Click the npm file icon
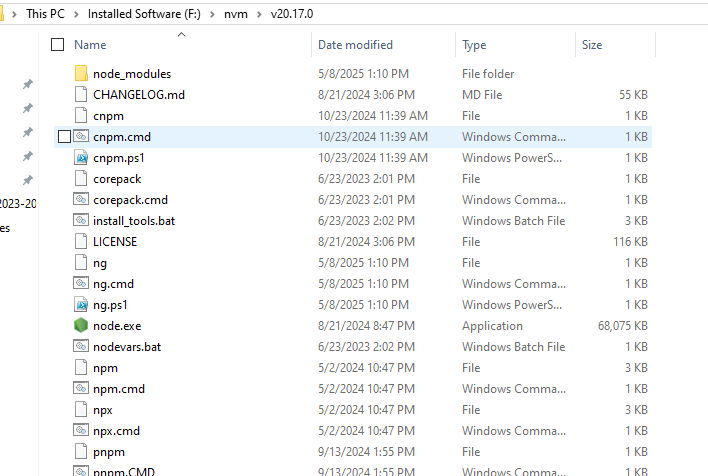 point(81,368)
